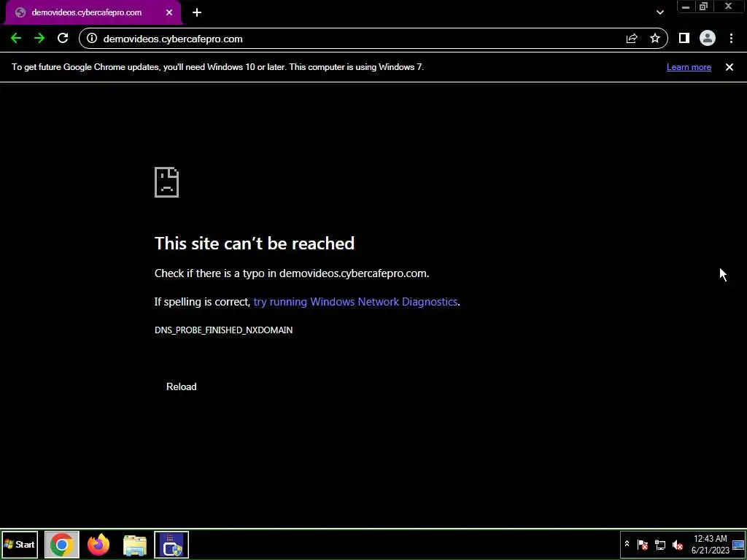This screenshot has height=560, width=747.
Task: View site information icon in address bar
Action: pos(92,39)
